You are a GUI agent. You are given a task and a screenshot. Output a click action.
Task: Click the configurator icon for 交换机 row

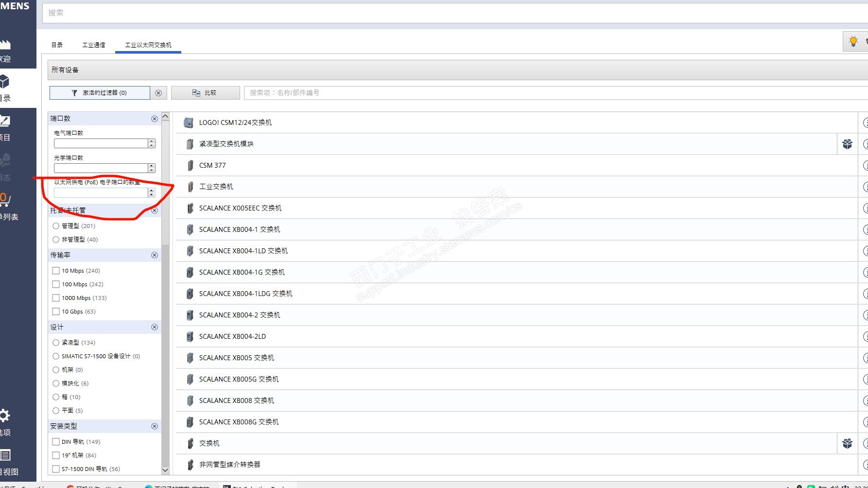848,443
